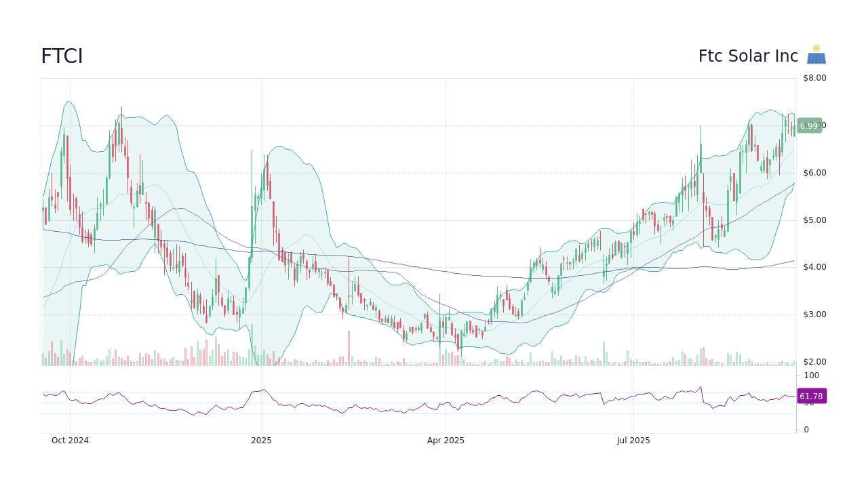Screen dimensions: 868x488
Task: Select the 2025 date axis label
Action: tap(261, 440)
